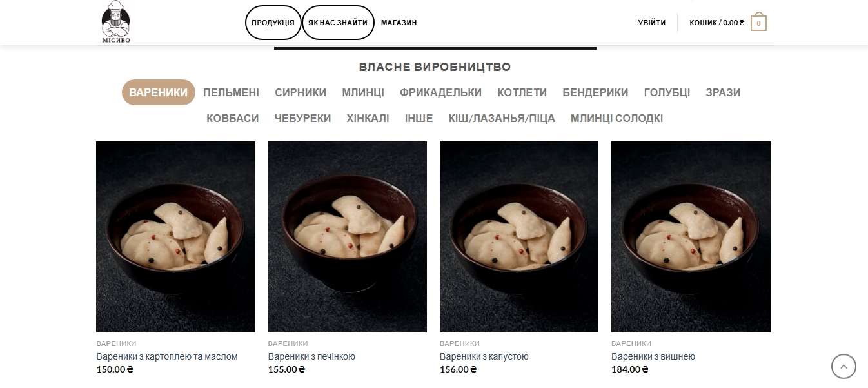Click the Місиво chef logo
This screenshot has width=868, height=388.
click(116, 22)
